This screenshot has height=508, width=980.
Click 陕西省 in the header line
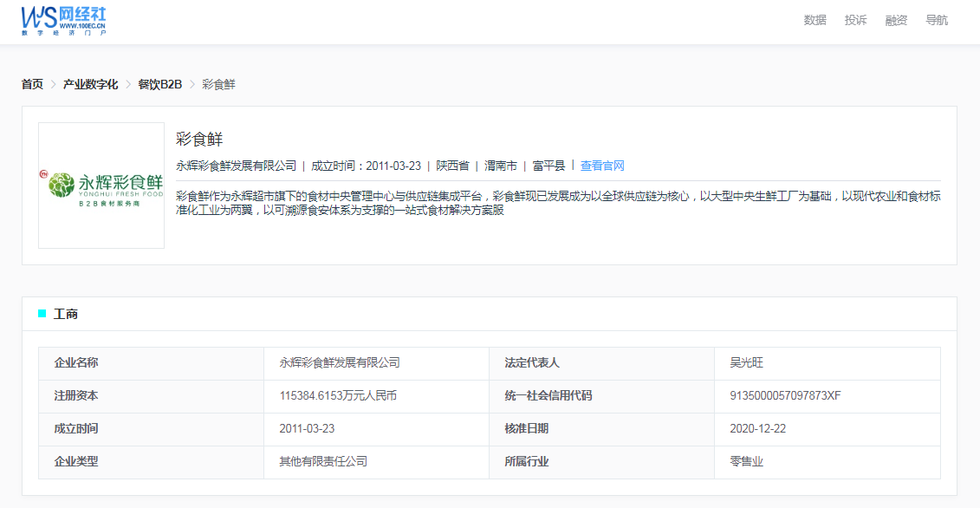pyautogui.click(x=452, y=166)
